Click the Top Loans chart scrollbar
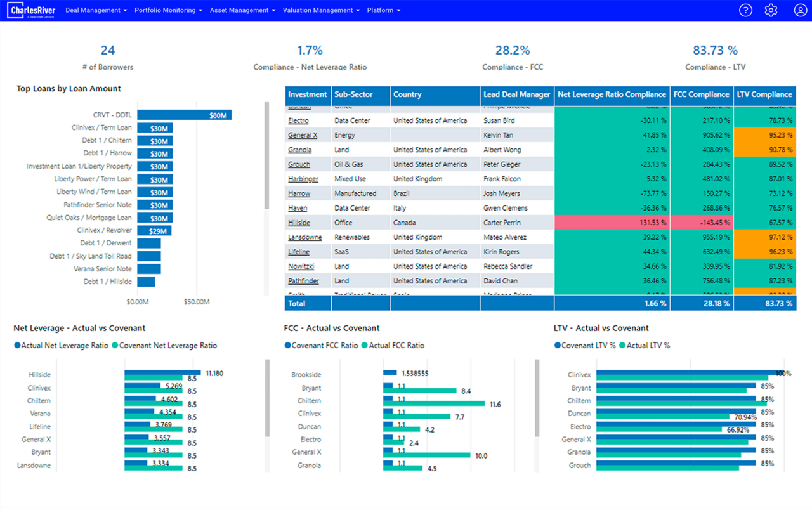The width and height of the screenshot is (812, 508). pyautogui.click(x=267, y=155)
